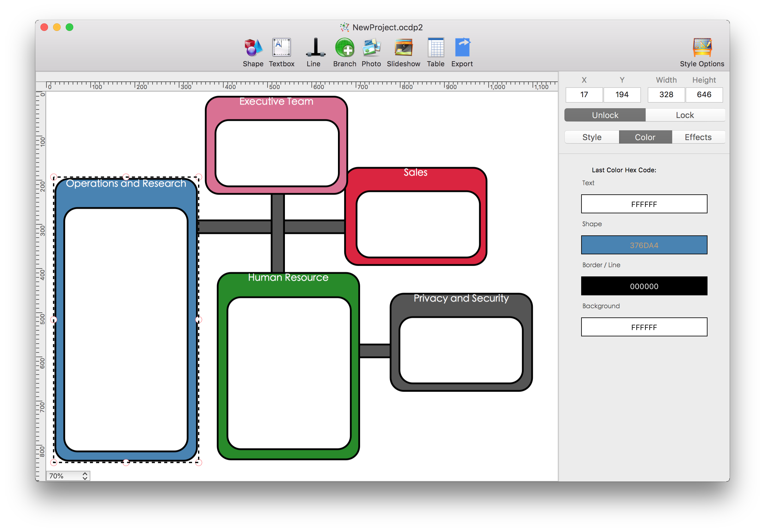The image size is (765, 532).
Task: Toggle Lock on selected shape
Action: tap(683, 115)
